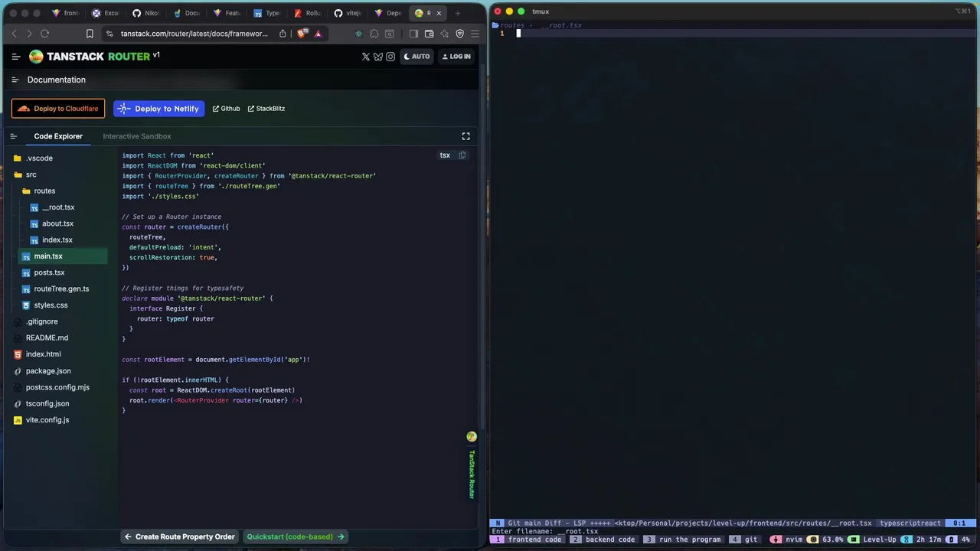Open the TanStack Instagram icon

pyautogui.click(x=390, y=57)
